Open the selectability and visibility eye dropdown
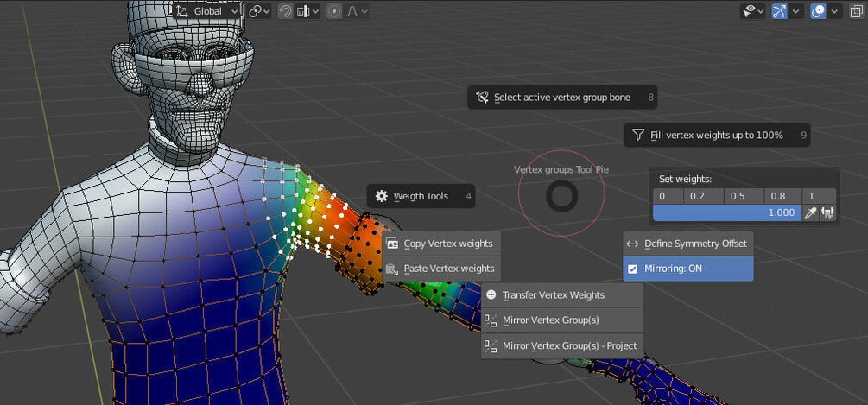The height and width of the screenshot is (405, 868). click(752, 11)
